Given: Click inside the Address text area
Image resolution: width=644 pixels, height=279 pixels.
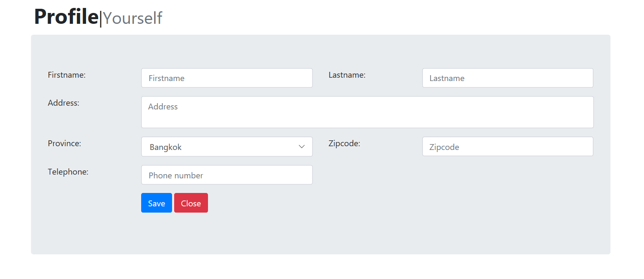Looking at the screenshot, I should tap(367, 112).
